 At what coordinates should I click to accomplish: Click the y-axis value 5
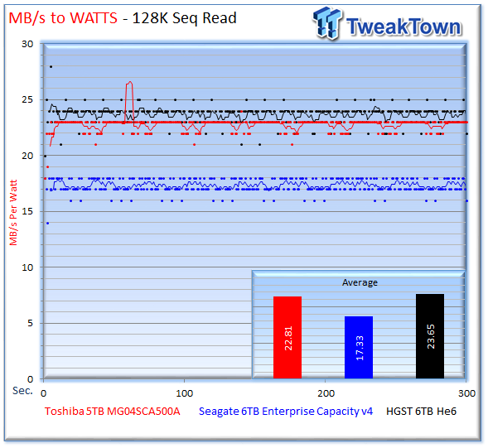tap(30, 323)
